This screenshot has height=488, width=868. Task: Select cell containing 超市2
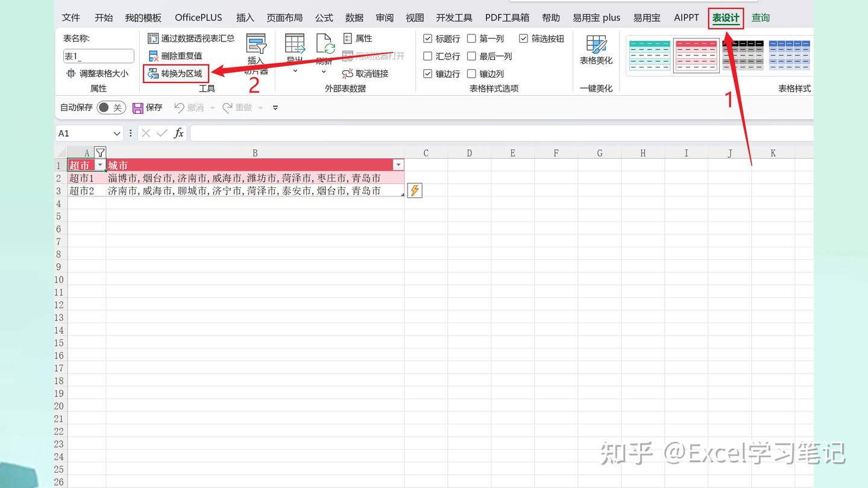[87, 190]
